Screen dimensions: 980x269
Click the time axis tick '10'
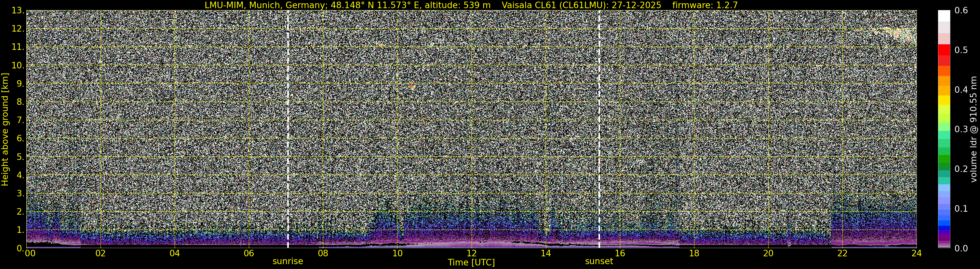(x=397, y=254)
